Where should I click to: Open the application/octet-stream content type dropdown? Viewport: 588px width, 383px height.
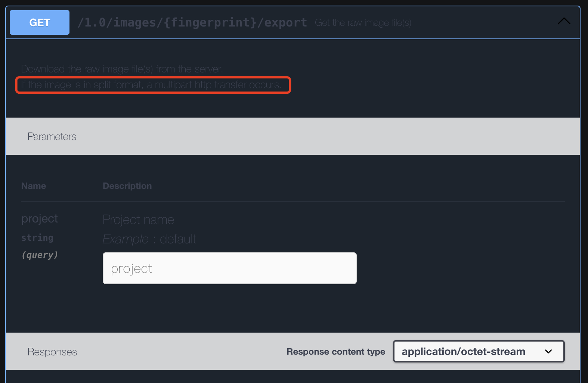tap(463, 351)
